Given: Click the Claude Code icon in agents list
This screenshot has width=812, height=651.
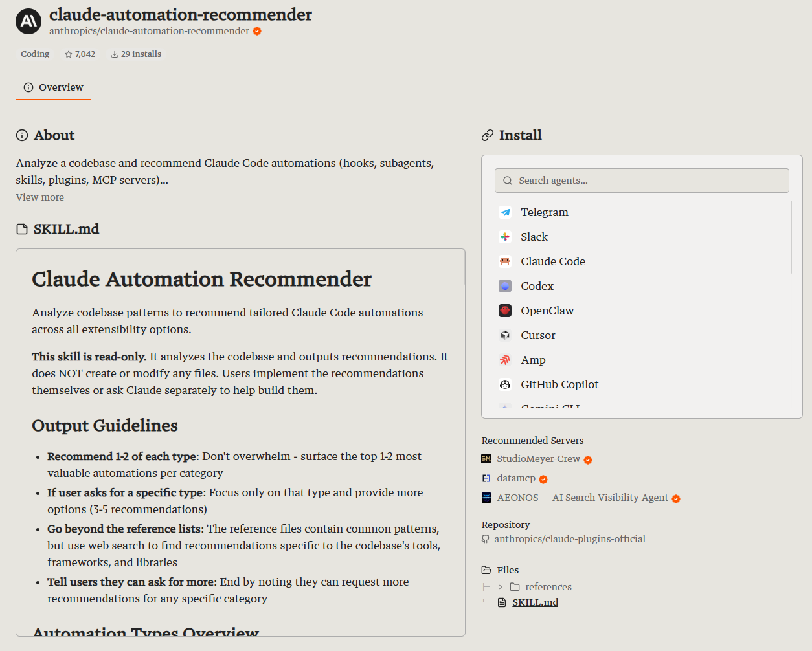Looking at the screenshot, I should 505,261.
